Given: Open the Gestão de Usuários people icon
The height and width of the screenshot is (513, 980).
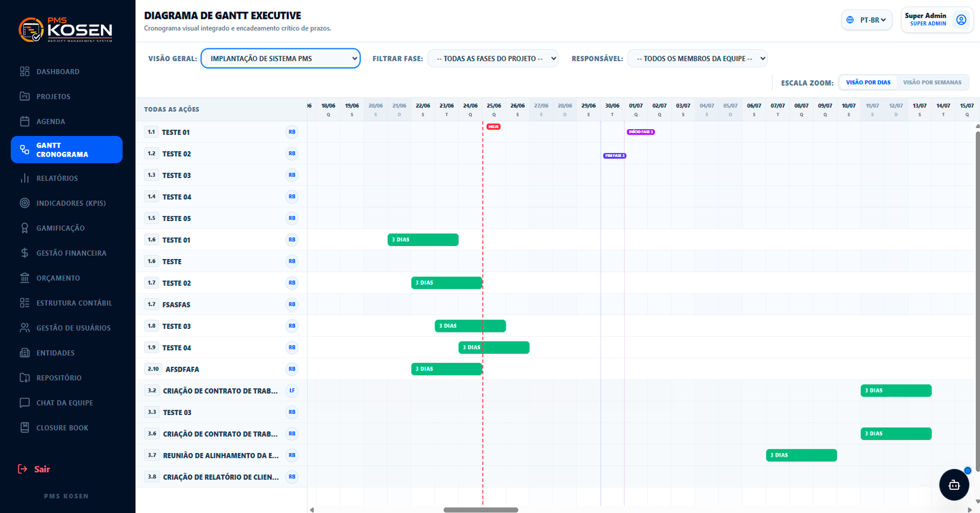Looking at the screenshot, I should coord(24,328).
